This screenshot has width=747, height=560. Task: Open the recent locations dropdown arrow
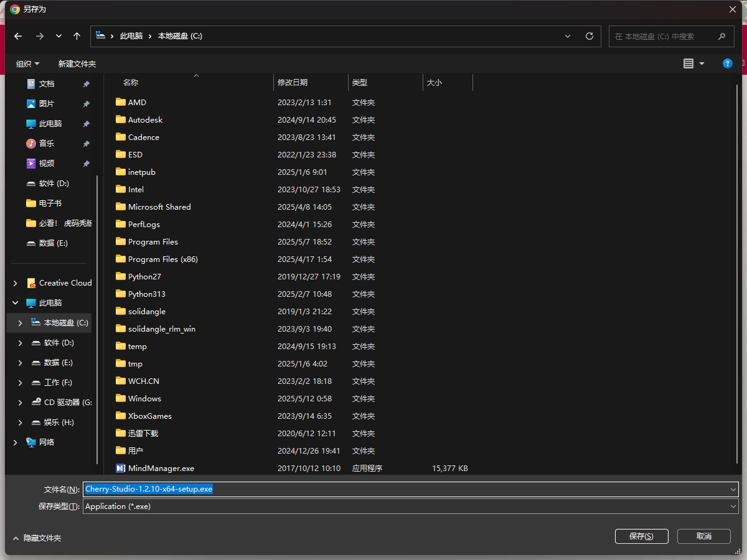(59, 36)
